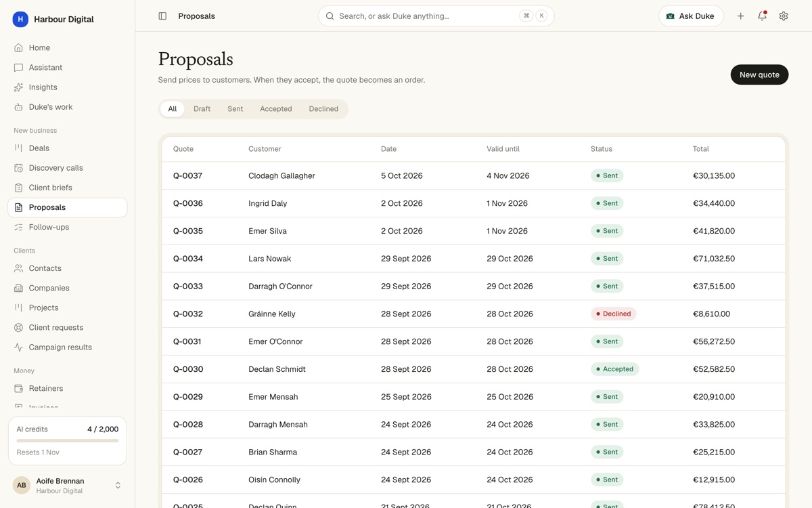The image size is (812, 508).
Task: Click total €12,915.00
Action: 714,480
